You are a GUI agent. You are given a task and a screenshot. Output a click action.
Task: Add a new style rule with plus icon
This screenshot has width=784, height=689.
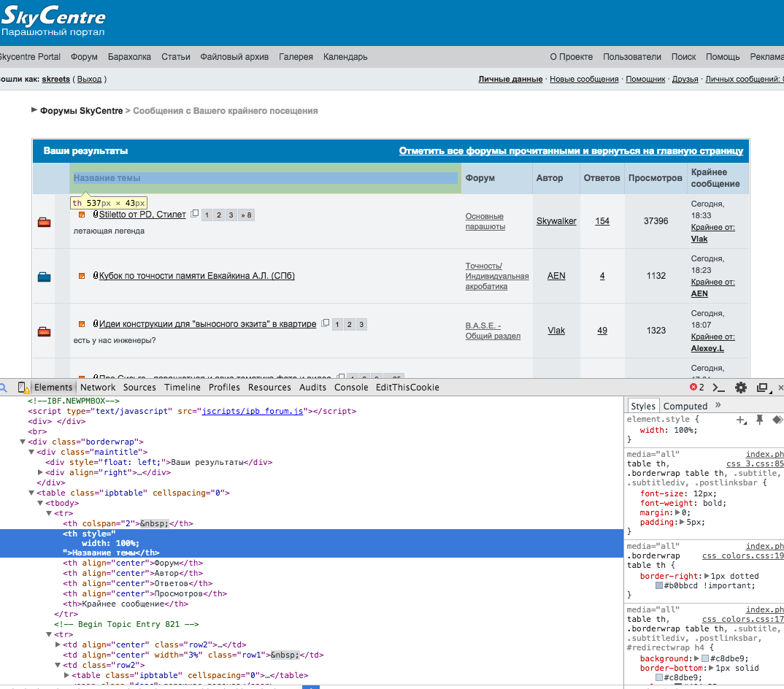741,420
